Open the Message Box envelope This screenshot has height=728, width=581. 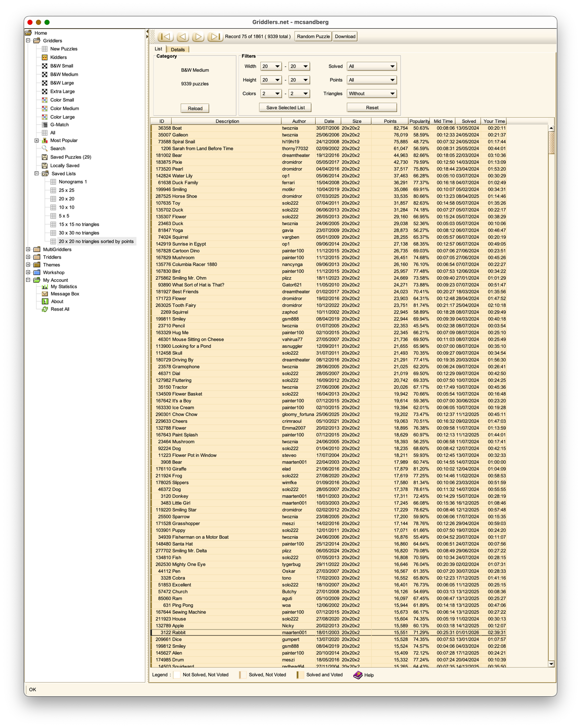tap(45, 294)
